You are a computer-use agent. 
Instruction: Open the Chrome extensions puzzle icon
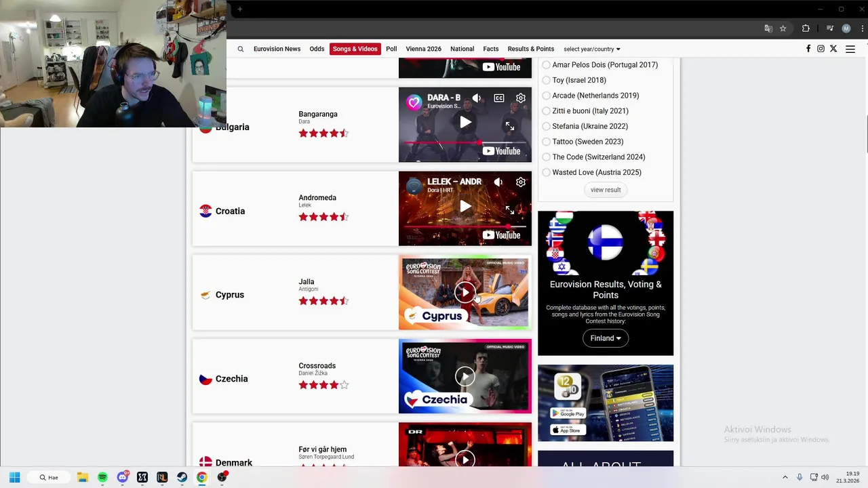coord(806,28)
